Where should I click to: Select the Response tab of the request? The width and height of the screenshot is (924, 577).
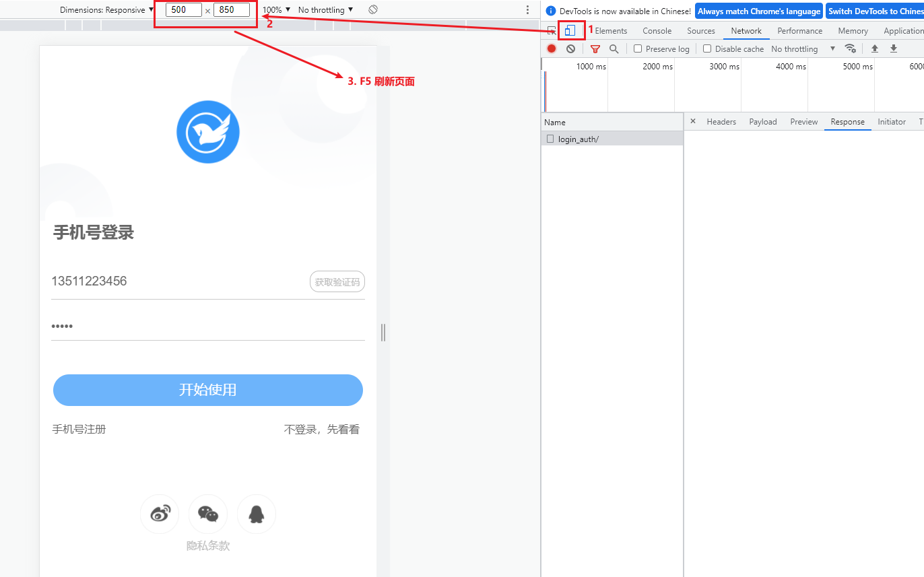click(847, 122)
